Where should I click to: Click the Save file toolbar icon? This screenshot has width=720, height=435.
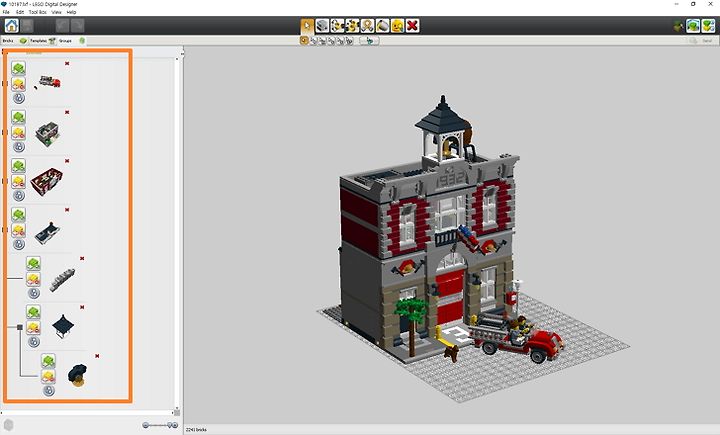pos(27,26)
